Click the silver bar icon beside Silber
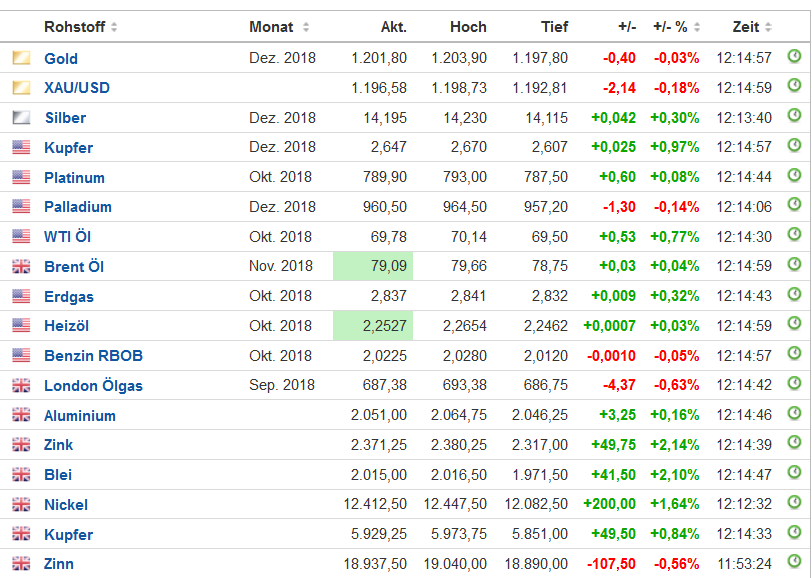The width and height of the screenshot is (812, 578). click(21, 118)
